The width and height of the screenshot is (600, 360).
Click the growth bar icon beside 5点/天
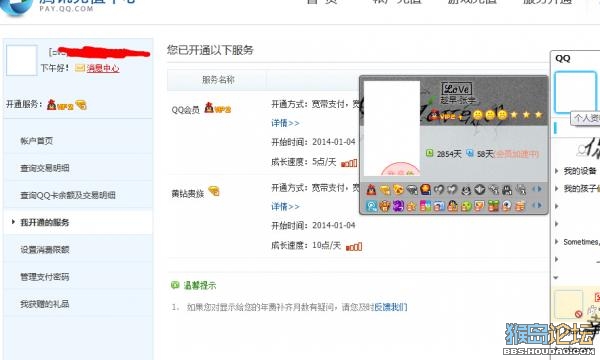click(349, 163)
